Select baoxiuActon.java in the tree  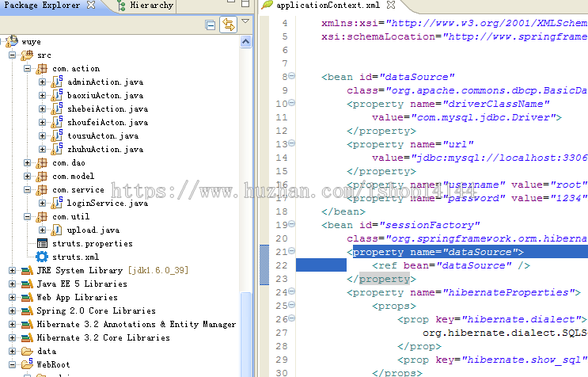(x=105, y=96)
